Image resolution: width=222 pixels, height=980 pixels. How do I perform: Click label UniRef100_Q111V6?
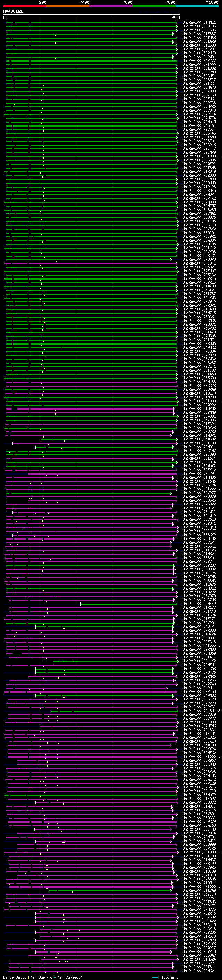(199, 550)
